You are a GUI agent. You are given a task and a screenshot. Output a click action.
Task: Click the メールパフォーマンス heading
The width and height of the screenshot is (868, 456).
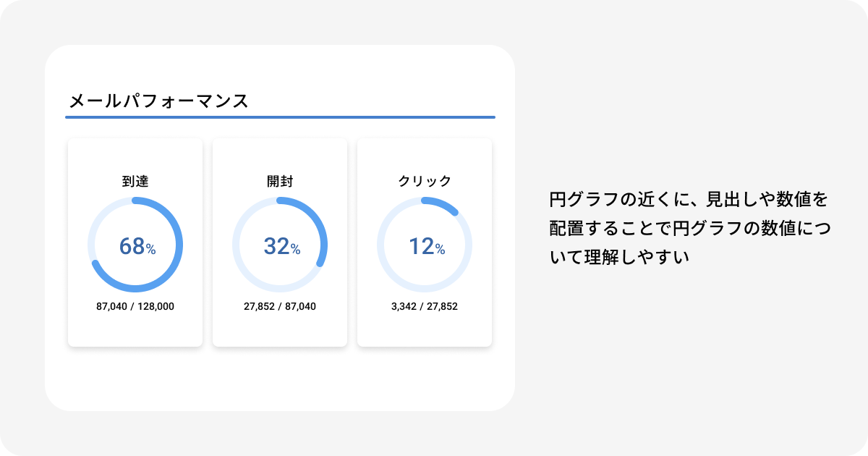pos(158,101)
